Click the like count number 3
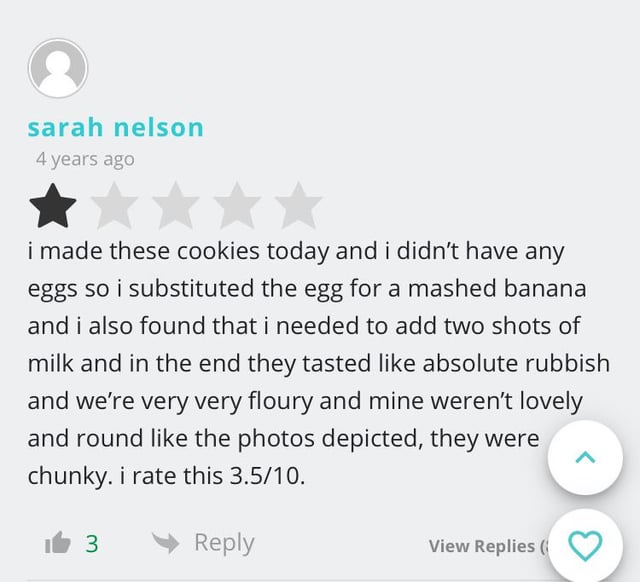This screenshot has width=640, height=582. 91,543
